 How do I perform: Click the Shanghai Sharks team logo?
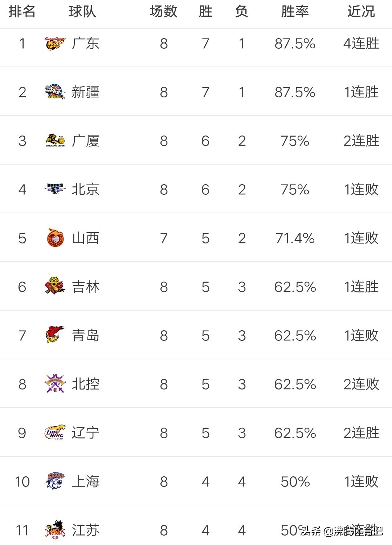tap(55, 481)
